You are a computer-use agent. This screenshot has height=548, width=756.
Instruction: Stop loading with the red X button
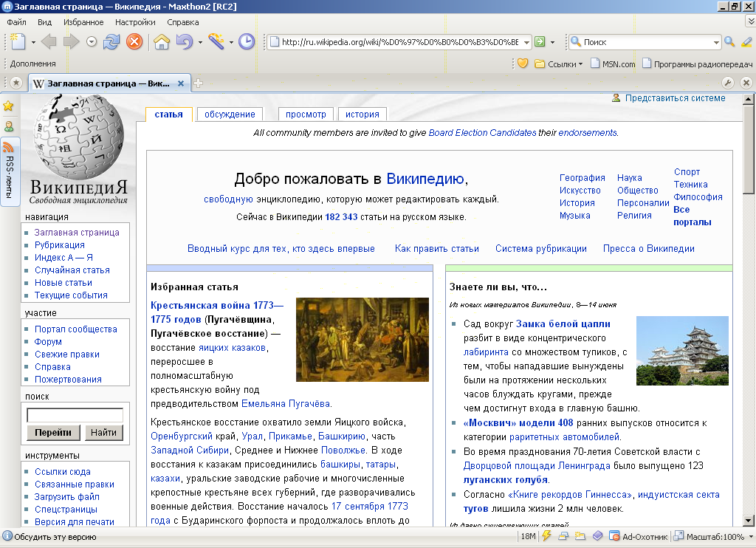pos(134,41)
